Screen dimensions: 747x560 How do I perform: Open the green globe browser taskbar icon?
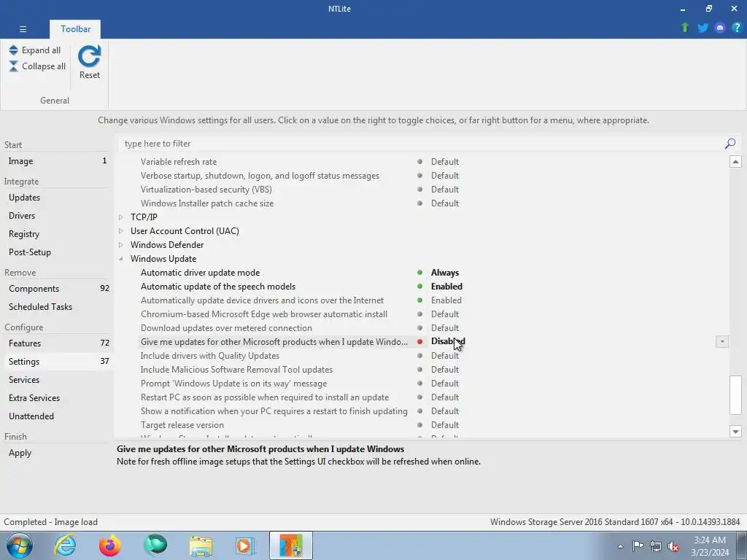click(155, 545)
